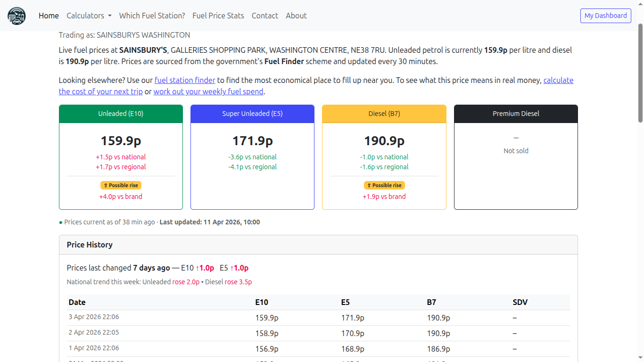This screenshot has width=644, height=362.
Task: Click +4.0p vs brand text
Action: click(x=121, y=197)
